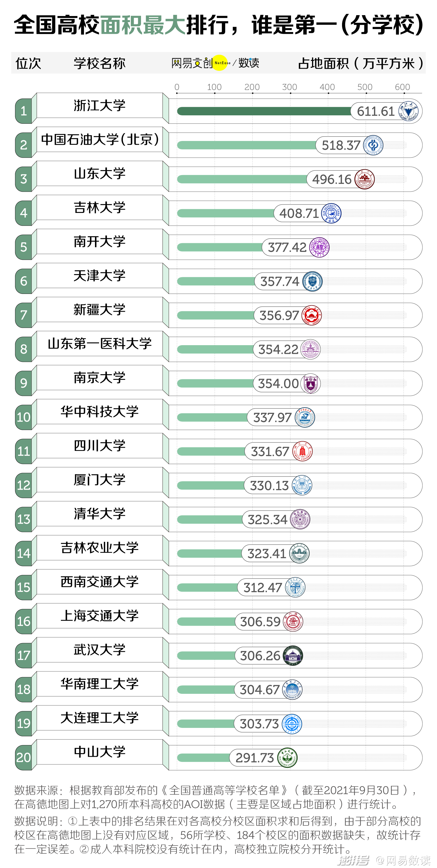Select the Jilin University seal beside 408.71
Screen dimensions: 437x868
point(331,213)
